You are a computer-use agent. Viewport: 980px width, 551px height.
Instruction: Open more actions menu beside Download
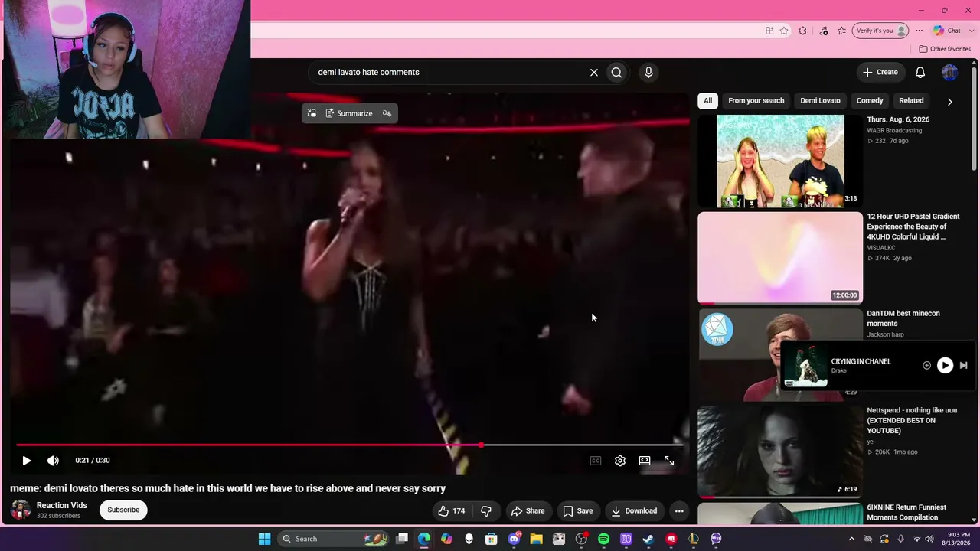point(678,510)
